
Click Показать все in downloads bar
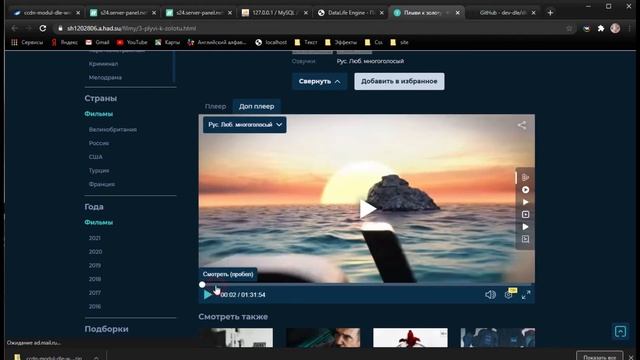click(x=600, y=357)
